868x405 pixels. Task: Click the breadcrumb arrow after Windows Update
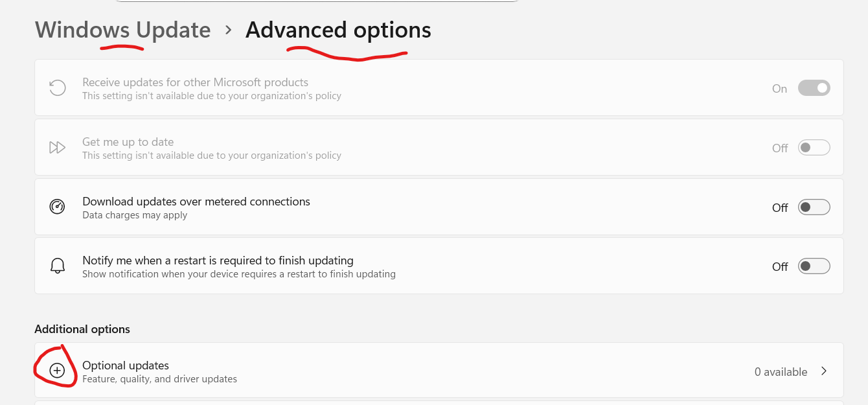(x=228, y=30)
